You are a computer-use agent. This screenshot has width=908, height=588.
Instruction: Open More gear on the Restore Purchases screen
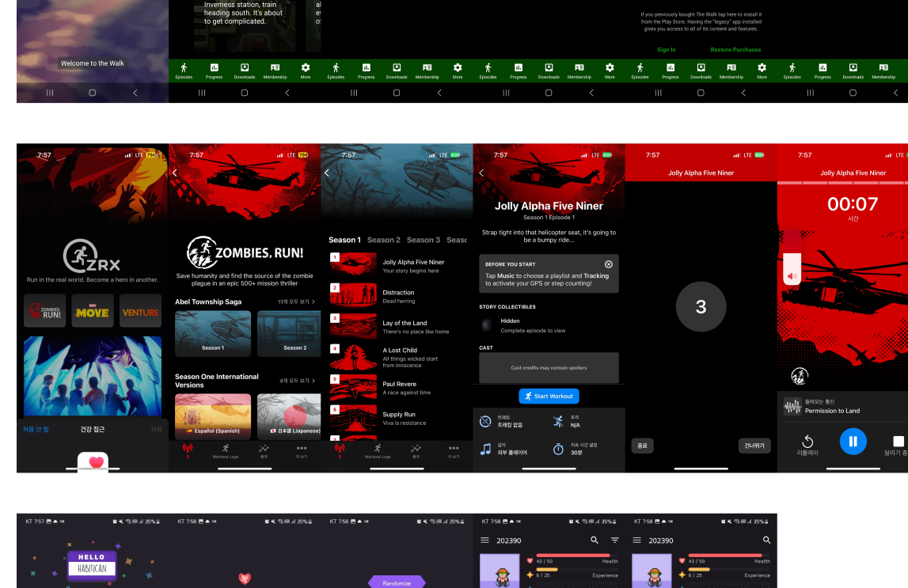[x=762, y=70]
